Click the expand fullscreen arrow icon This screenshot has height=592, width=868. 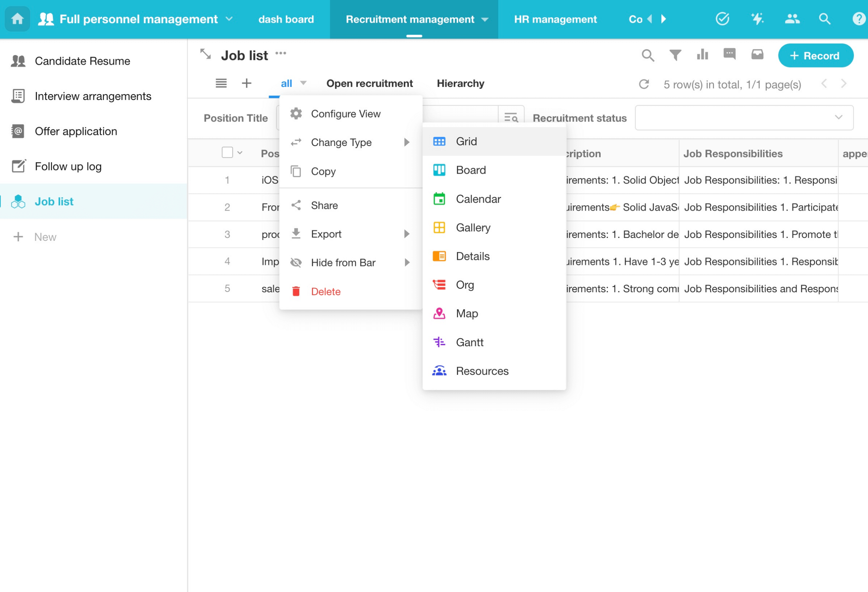point(206,55)
